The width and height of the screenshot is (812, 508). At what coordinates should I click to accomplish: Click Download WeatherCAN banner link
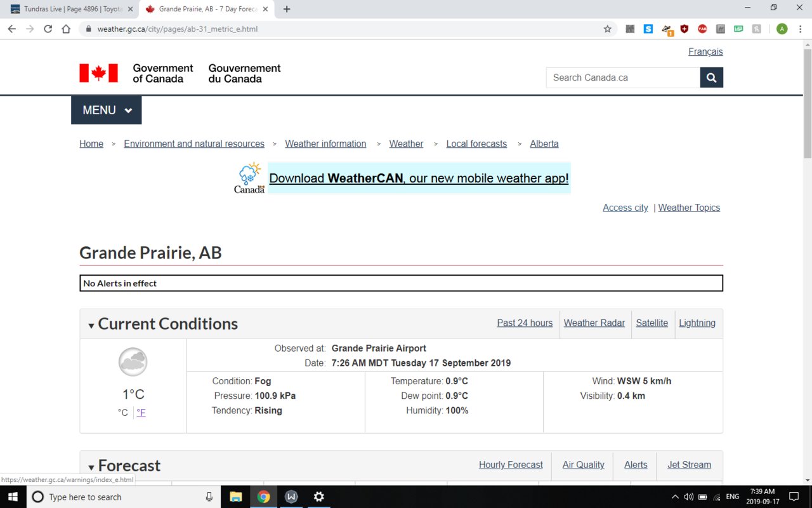(419, 178)
